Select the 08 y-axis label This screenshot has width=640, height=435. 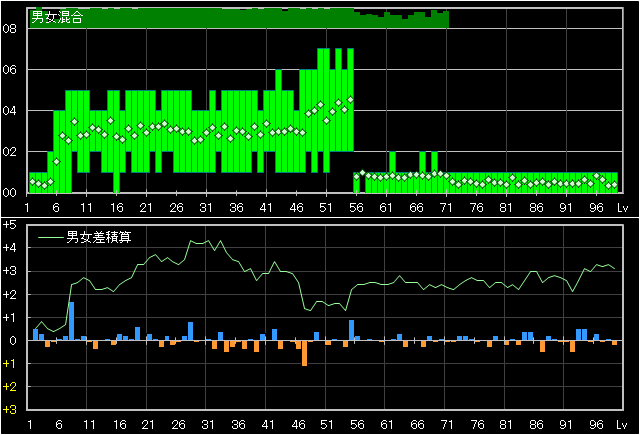9,29
